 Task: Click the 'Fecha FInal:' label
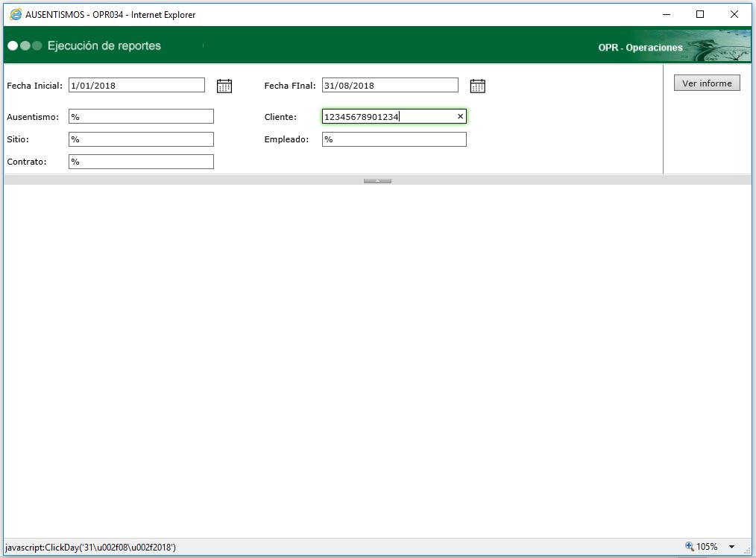click(x=290, y=85)
